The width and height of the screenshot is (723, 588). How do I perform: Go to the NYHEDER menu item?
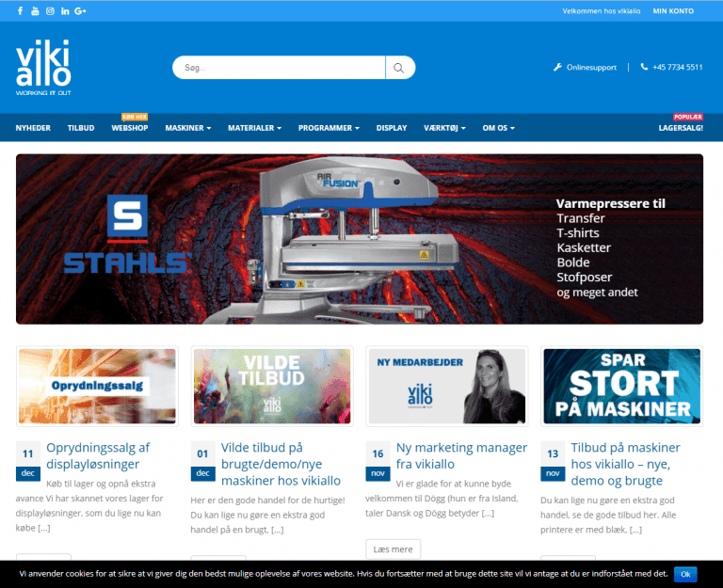(33, 128)
